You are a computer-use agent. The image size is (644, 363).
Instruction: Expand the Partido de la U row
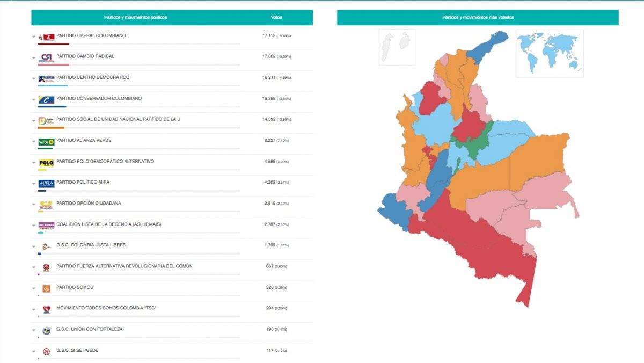[x=33, y=121]
